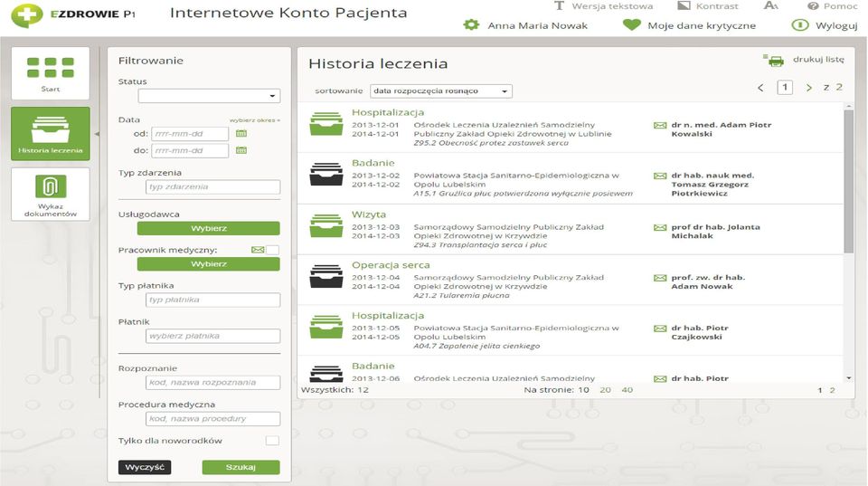Click the Płatnik input field
Image resolution: width=868 pixels, height=486 pixels.
point(213,336)
